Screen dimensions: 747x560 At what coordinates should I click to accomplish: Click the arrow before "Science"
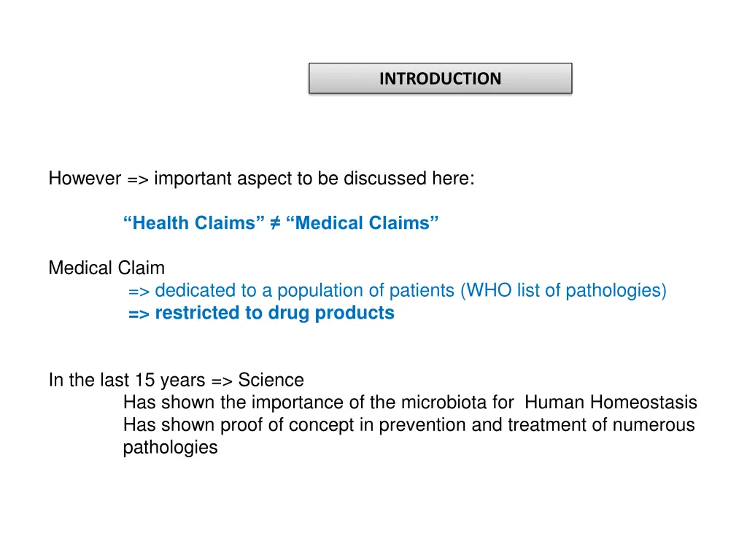(x=222, y=381)
